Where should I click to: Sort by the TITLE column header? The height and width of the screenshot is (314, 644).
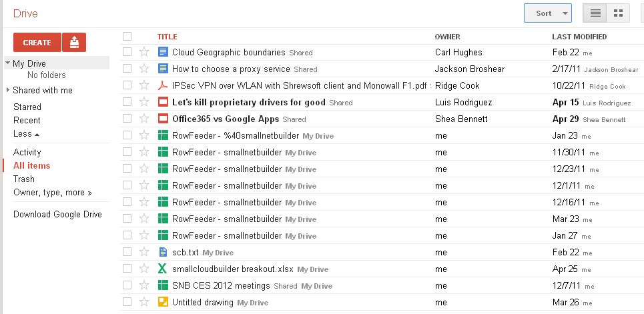pyautogui.click(x=167, y=37)
